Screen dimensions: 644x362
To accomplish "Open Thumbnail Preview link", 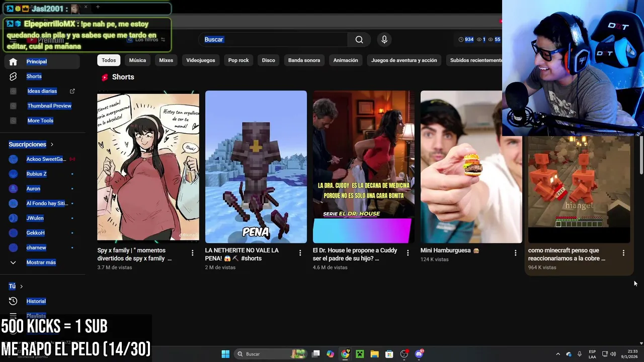I will [x=49, y=106].
